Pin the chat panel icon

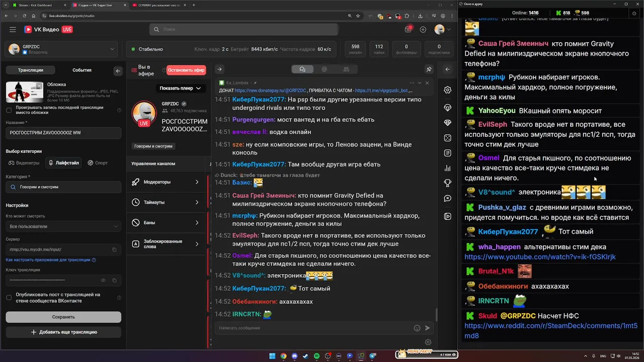[429, 69]
